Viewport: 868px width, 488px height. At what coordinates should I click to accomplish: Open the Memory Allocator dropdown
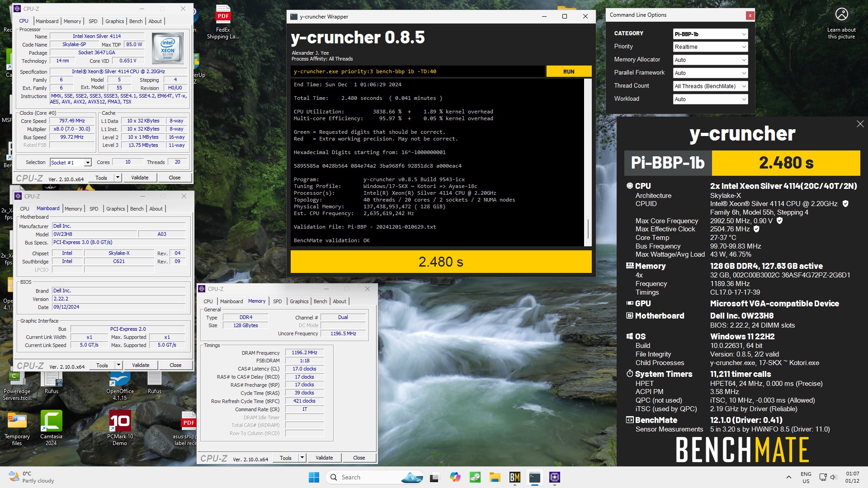(x=710, y=60)
